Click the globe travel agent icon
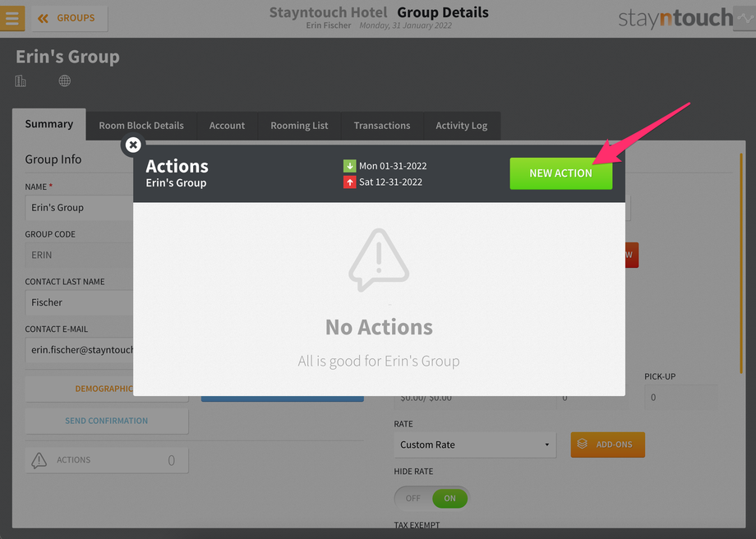 pyautogui.click(x=65, y=81)
